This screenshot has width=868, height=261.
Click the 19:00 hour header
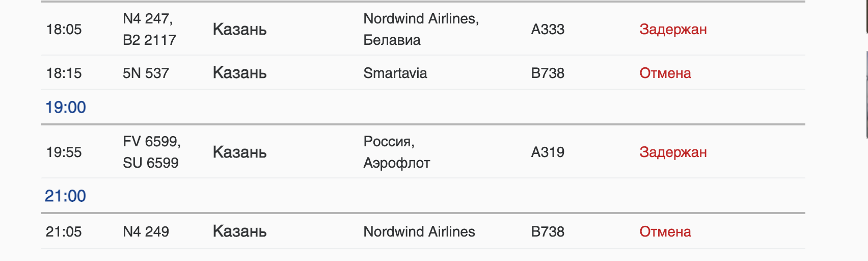(66, 107)
